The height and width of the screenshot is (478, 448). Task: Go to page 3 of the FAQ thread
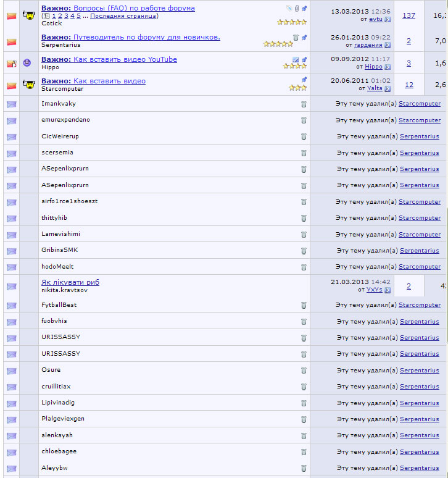click(65, 16)
